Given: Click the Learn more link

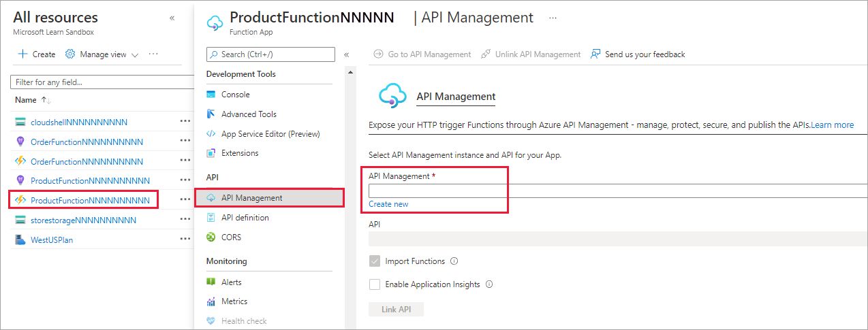Looking at the screenshot, I should click(x=832, y=125).
